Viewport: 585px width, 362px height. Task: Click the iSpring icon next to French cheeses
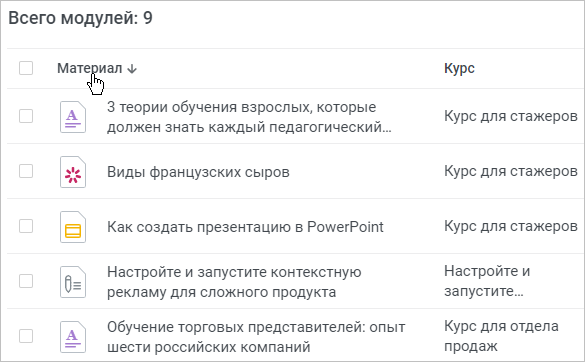73,172
